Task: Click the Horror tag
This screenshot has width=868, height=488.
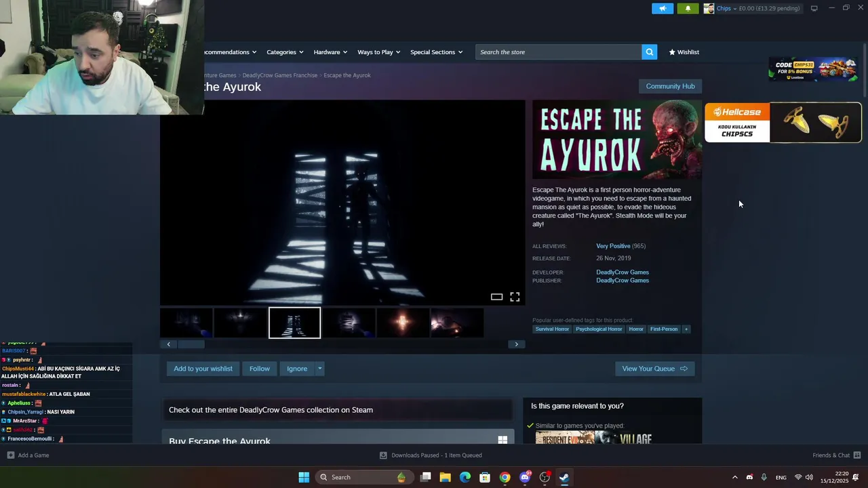Action: click(x=636, y=329)
